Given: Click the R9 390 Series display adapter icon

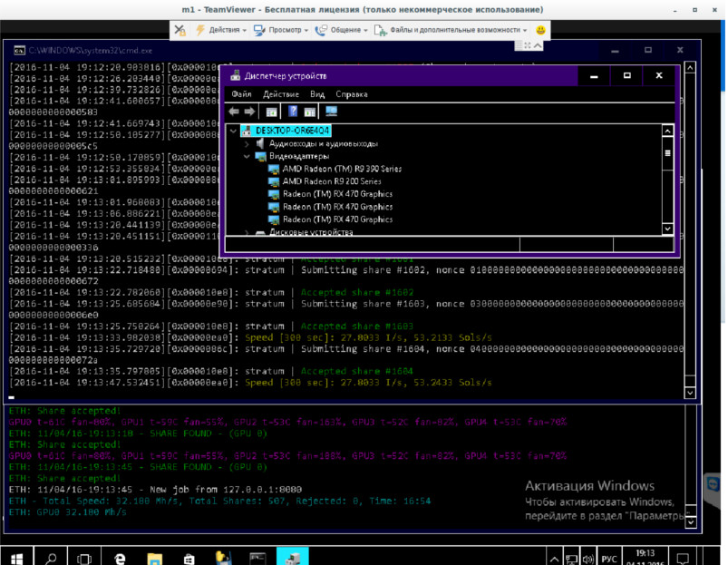Looking at the screenshot, I should tap(274, 169).
